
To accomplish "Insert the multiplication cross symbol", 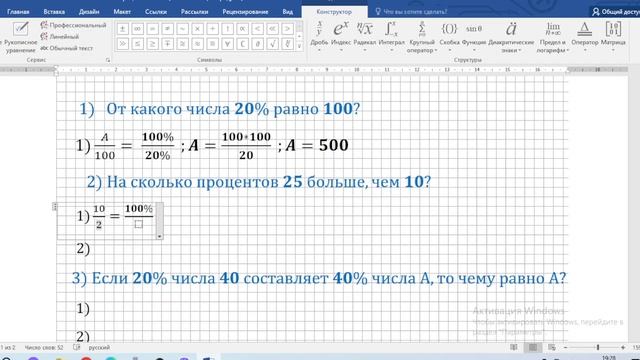I will click(198, 29).
